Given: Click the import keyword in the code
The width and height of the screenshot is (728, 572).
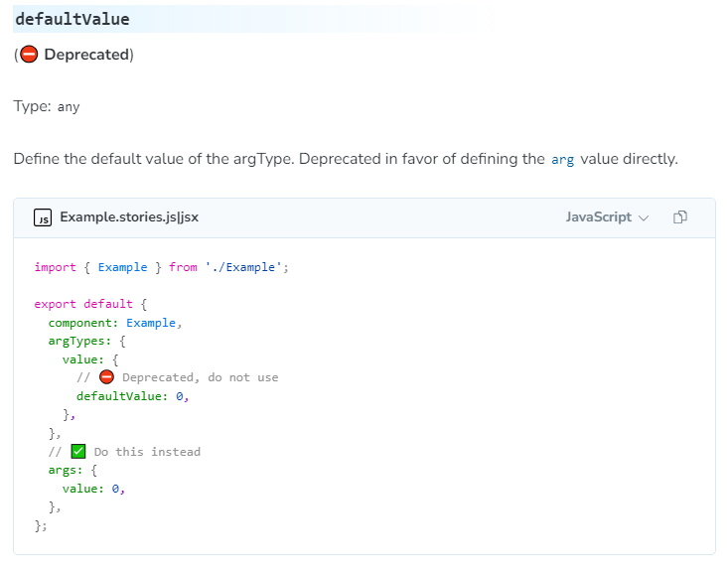Looking at the screenshot, I should tap(55, 267).
